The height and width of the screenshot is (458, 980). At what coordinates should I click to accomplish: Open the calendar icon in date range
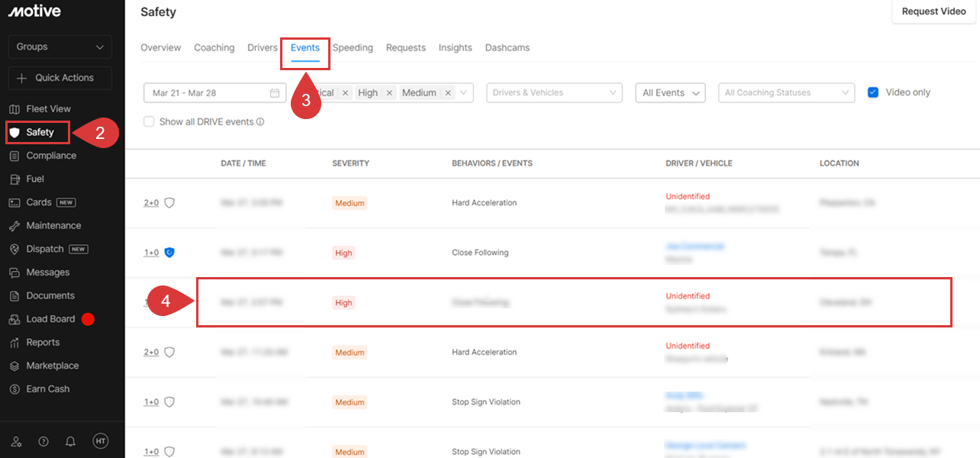click(x=275, y=93)
